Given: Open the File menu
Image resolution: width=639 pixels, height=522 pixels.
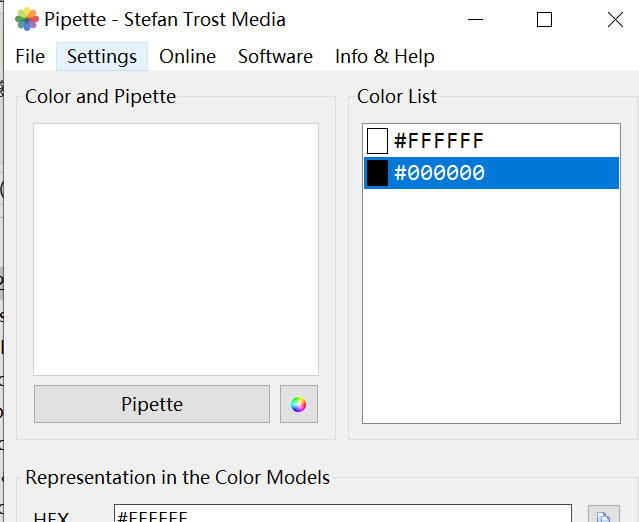Looking at the screenshot, I should [30, 56].
